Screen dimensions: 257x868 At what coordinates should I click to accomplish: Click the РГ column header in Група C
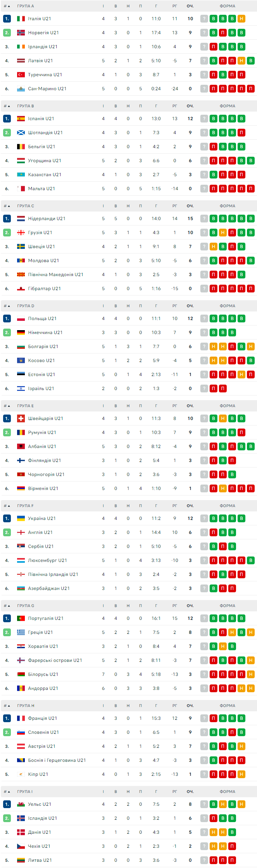tap(175, 206)
